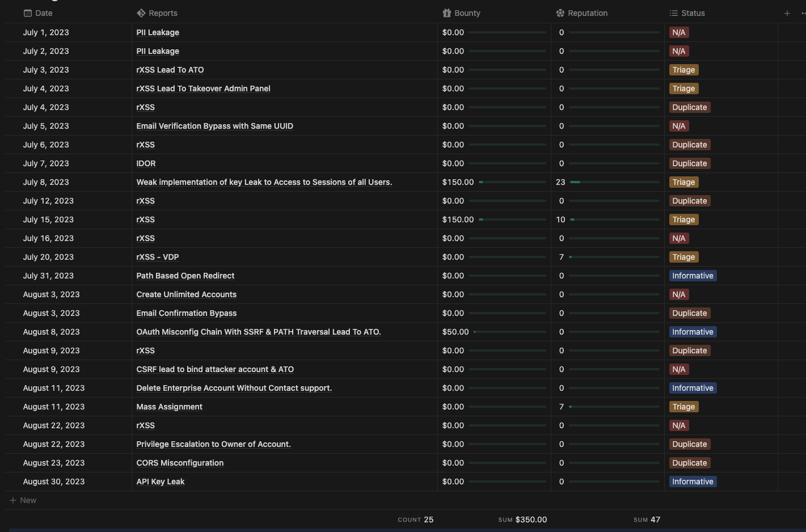Open Email Confirmation Bypass report

(x=186, y=313)
